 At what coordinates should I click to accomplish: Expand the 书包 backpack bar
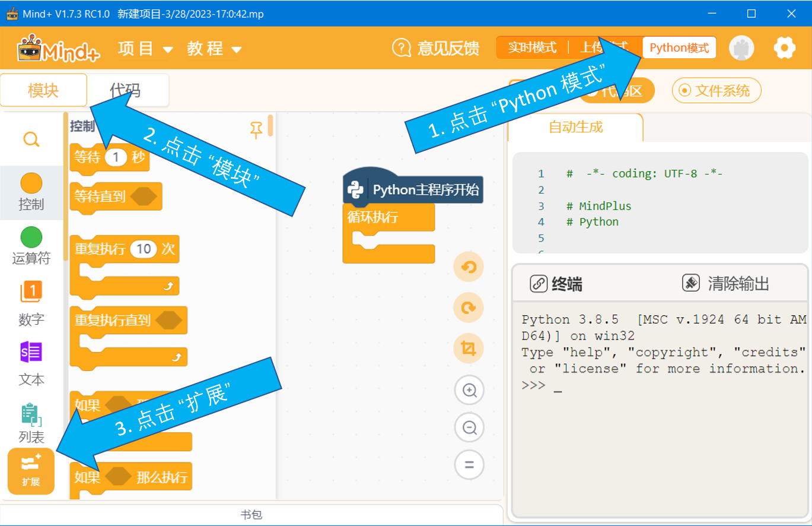(x=251, y=515)
